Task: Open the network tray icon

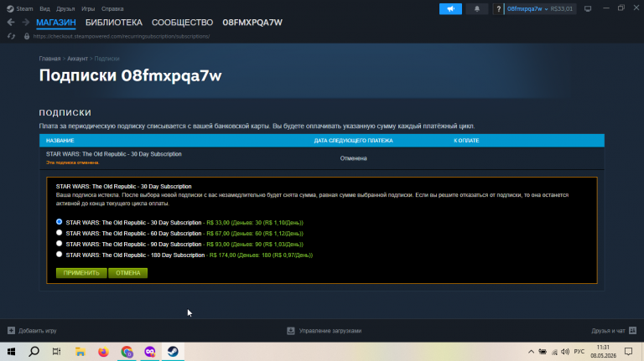Action: pyautogui.click(x=554, y=352)
